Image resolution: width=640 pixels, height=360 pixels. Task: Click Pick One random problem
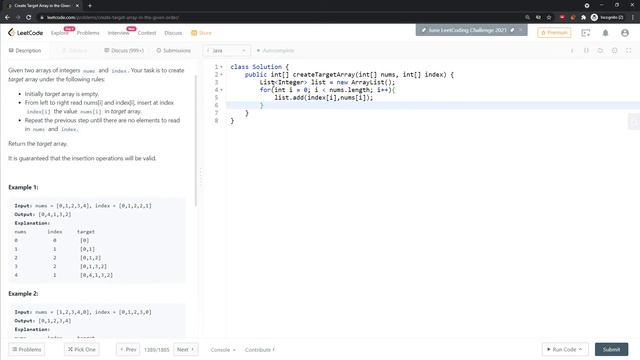coord(82,349)
